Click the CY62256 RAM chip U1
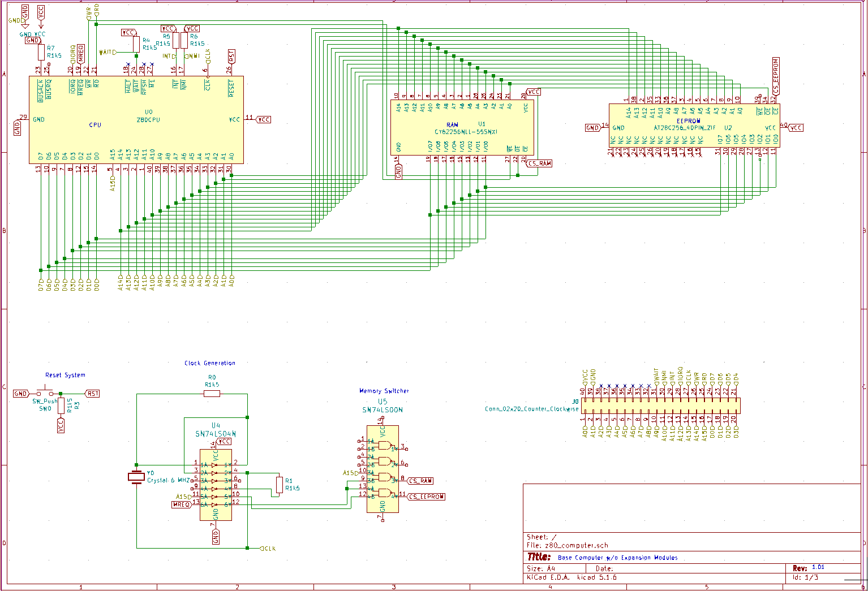Viewport: 868px width, 591px height. click(462, 127)
